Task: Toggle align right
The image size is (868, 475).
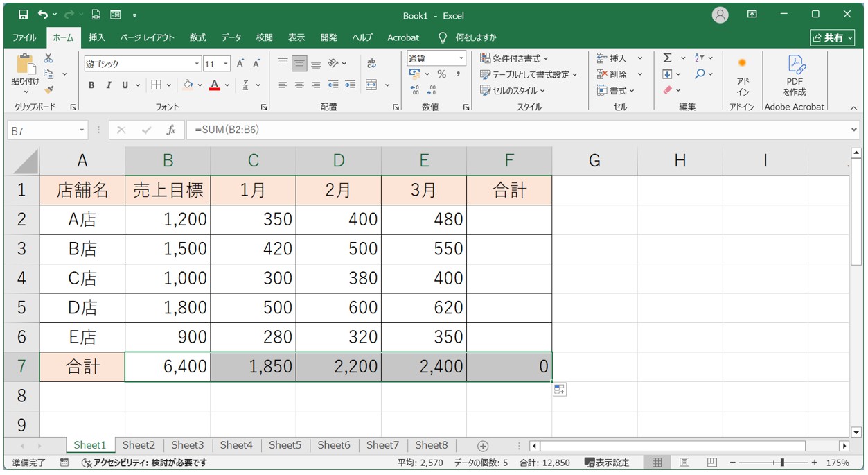Action: (316, 85)
